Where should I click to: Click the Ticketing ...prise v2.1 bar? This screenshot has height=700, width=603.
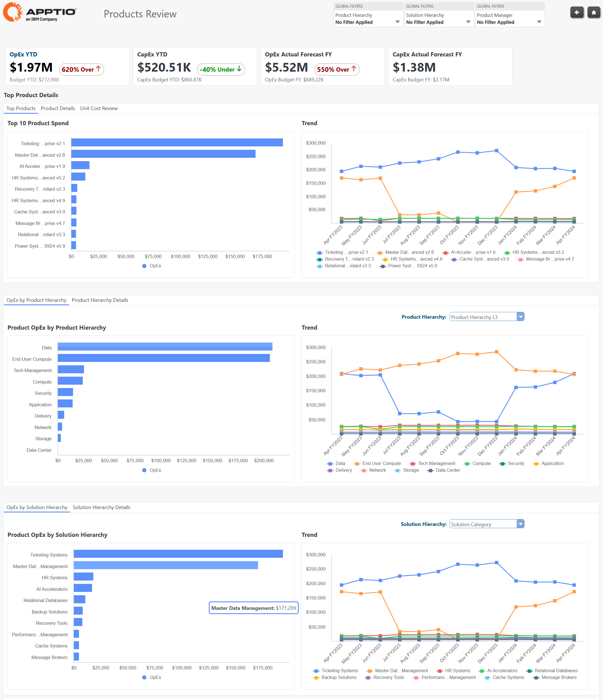point(177,143)
